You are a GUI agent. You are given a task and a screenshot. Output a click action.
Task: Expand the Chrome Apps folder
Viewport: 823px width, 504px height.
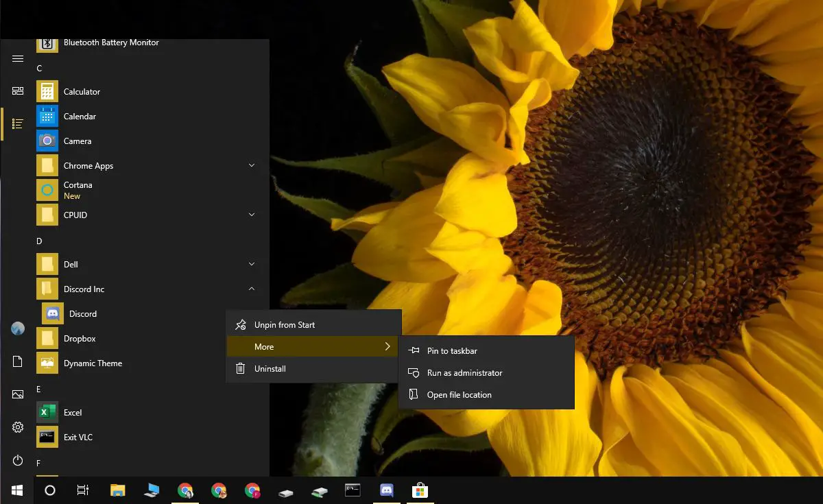click(251, 166)
